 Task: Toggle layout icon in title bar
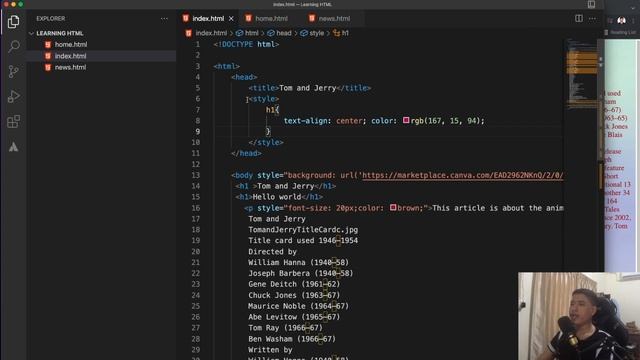click(591, 4)
